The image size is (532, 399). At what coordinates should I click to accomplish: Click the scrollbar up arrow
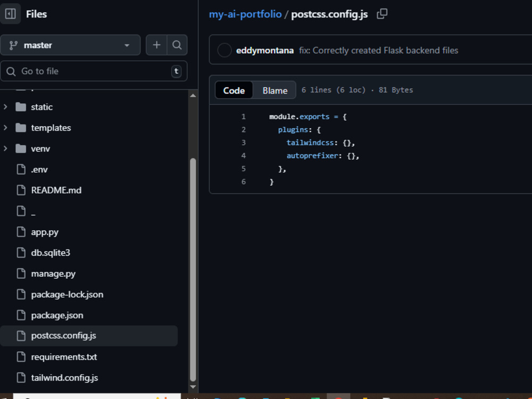(193, 96)
